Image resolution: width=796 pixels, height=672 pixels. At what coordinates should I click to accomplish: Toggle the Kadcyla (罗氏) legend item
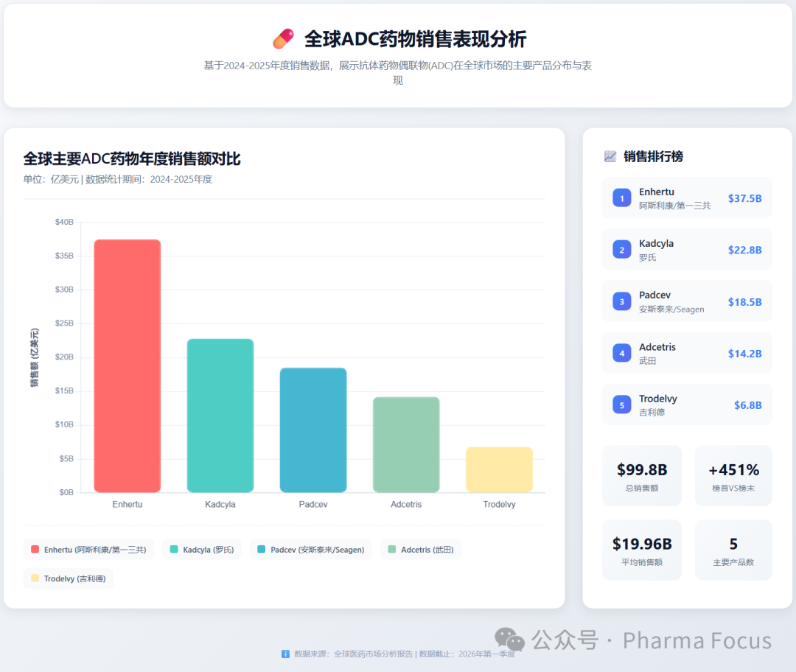tap(201, 549)
